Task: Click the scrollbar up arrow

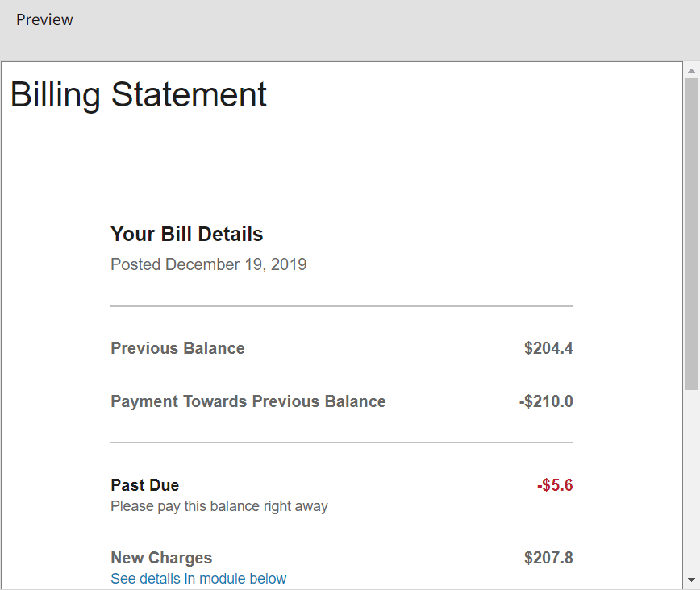Action: pos(691,71)
